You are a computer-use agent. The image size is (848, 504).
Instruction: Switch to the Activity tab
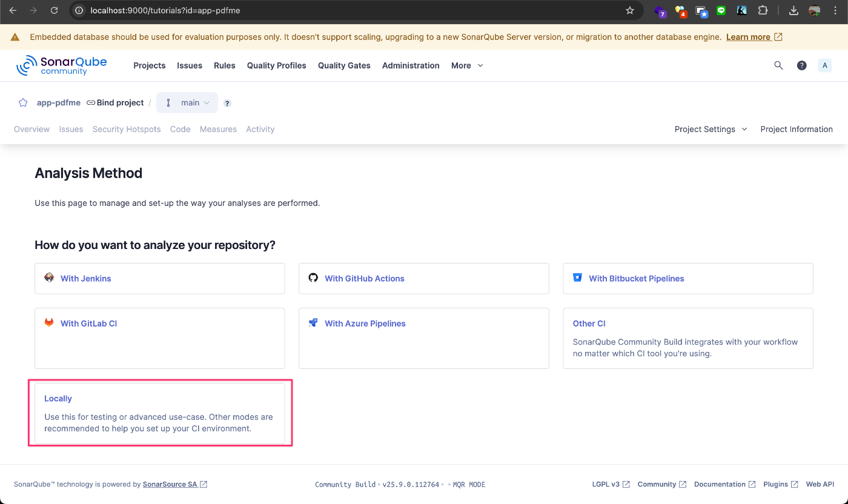260,129
